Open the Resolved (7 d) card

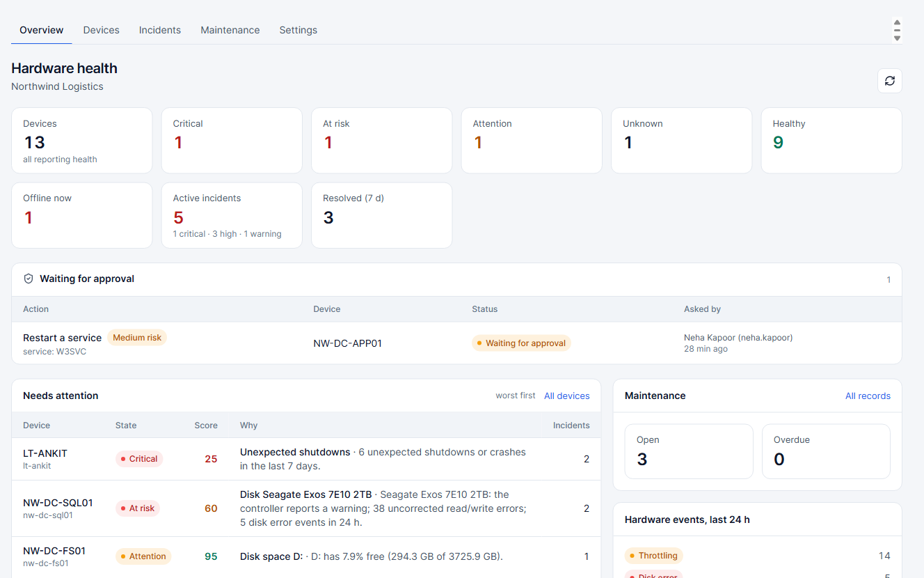pos(382,215)
